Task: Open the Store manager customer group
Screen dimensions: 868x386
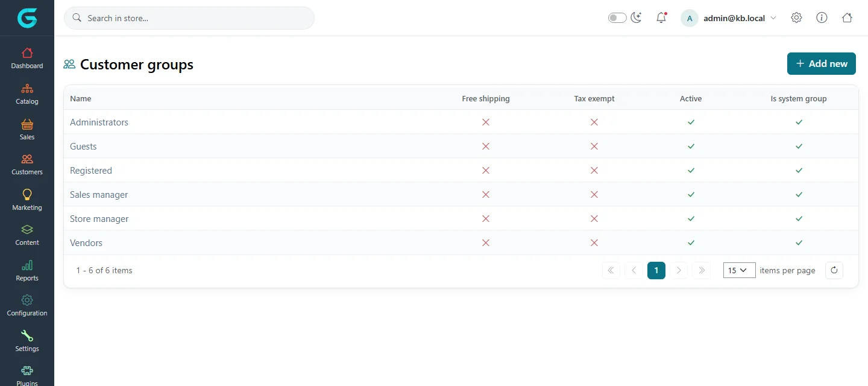Action: pos(99,218)
